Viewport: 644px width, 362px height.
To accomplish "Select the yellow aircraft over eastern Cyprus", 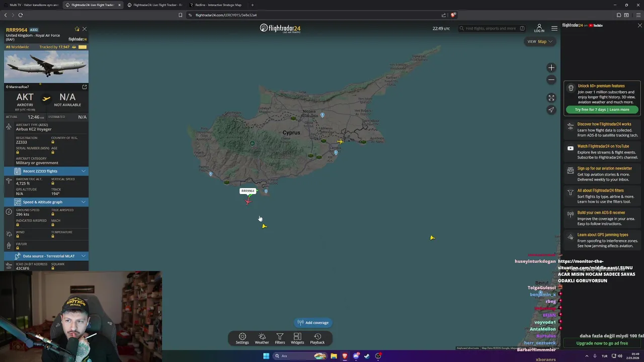I will pyautogui.click(x=341, y=142).
